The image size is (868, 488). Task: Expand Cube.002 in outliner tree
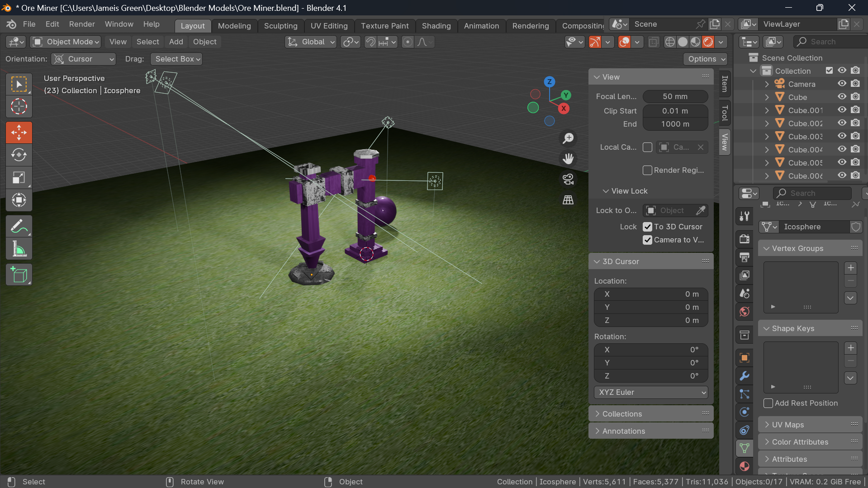(x=767, y=123)
